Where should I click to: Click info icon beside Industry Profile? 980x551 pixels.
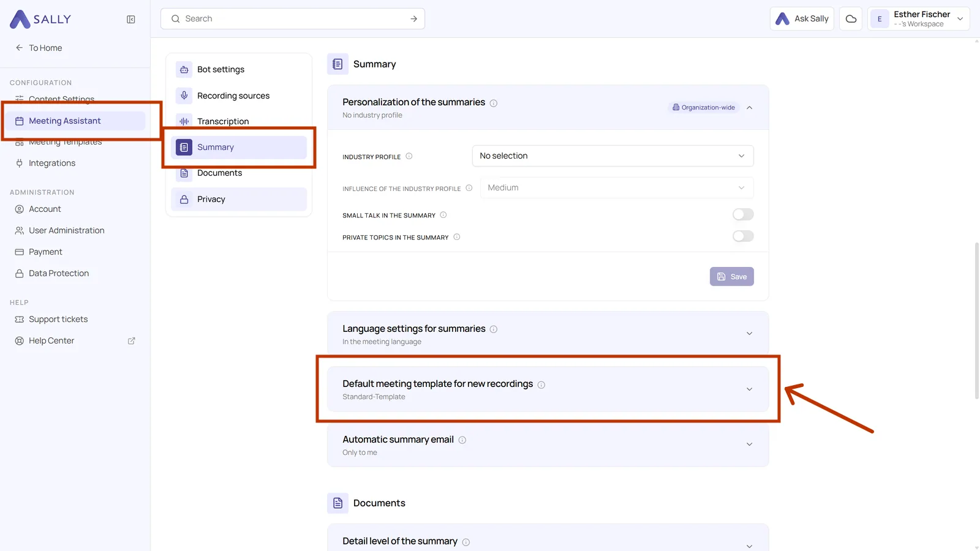(x=409, y=156)
